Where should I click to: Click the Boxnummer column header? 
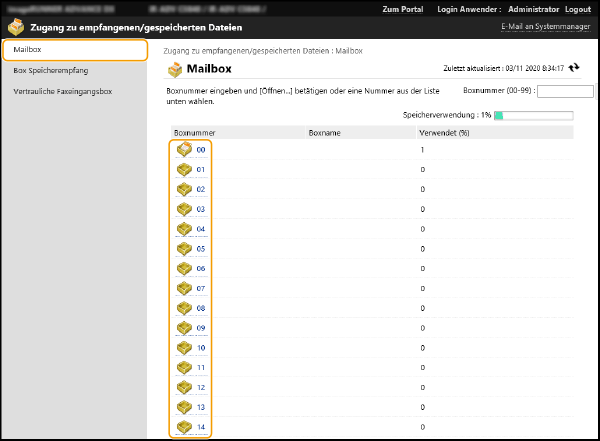(194, 132)
